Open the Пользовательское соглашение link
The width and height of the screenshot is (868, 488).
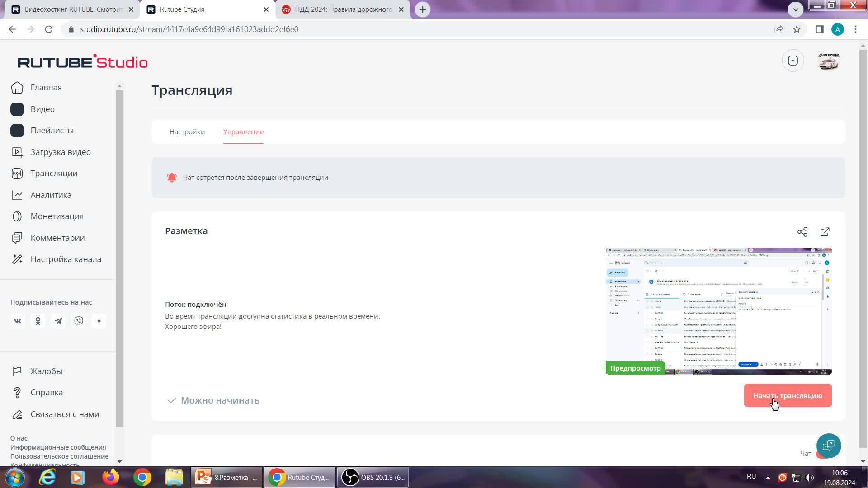pos(59,456)
